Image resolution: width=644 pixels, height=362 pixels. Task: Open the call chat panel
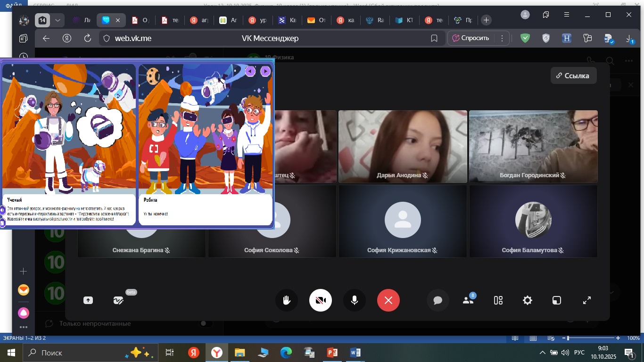[438, 300]
